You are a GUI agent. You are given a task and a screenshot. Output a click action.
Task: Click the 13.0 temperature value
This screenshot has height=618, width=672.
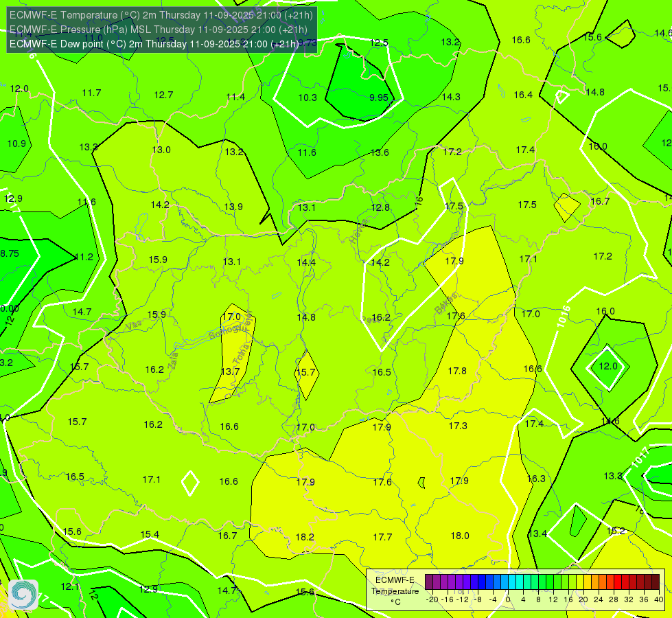click(x=161, y=150)
